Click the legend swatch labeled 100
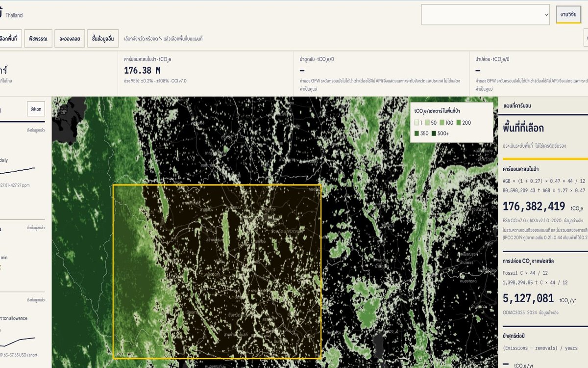The height and width of the screenshot is (368, 588). (x=441, y=123)
